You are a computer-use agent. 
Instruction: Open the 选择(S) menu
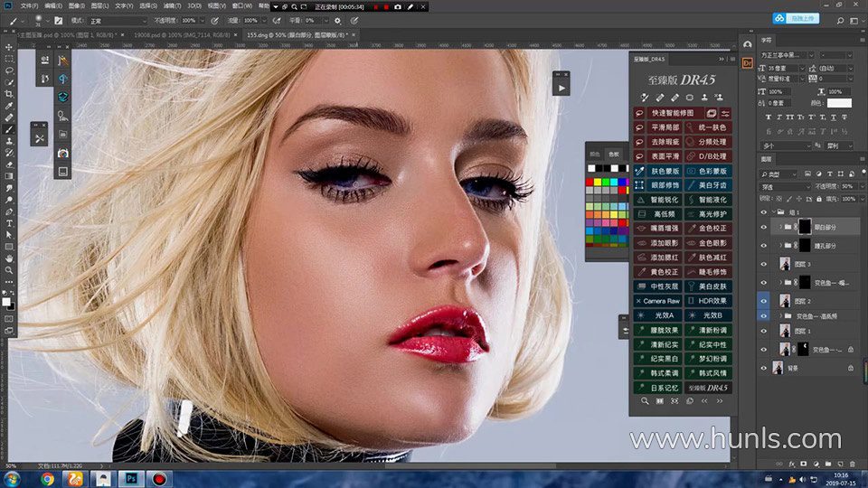click(147, 6)
